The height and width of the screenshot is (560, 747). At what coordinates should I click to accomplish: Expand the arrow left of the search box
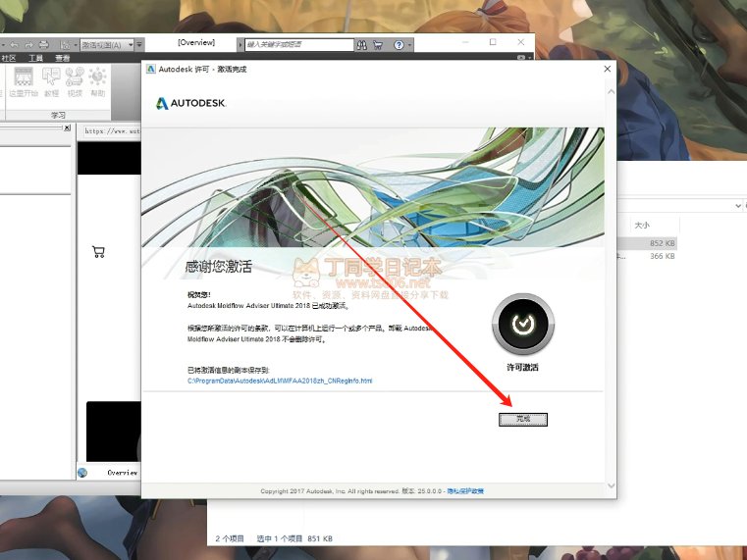[240, 45]
